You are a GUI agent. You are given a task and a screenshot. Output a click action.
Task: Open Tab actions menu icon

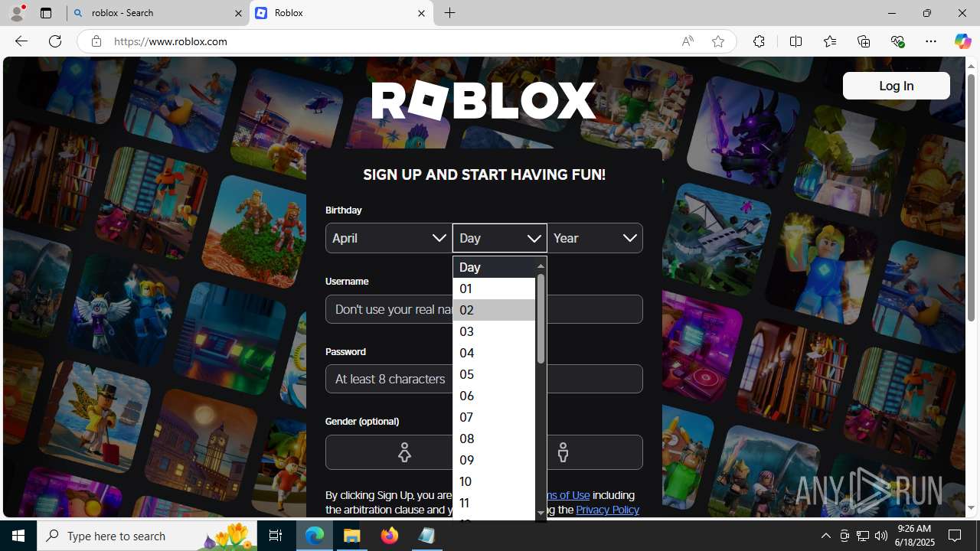click(x=46, y=13)
